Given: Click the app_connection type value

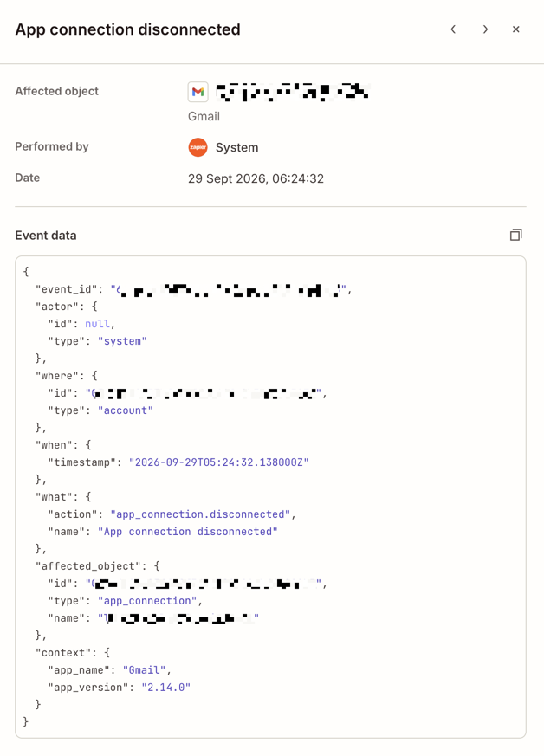Looking at the screenshot, I should coord(147,601).
